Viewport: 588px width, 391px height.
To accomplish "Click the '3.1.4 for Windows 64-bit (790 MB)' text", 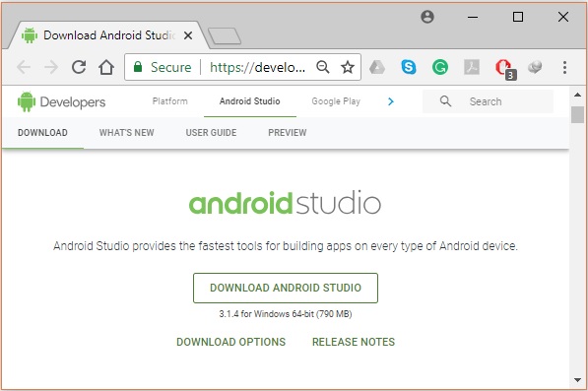I will [286, 314].
